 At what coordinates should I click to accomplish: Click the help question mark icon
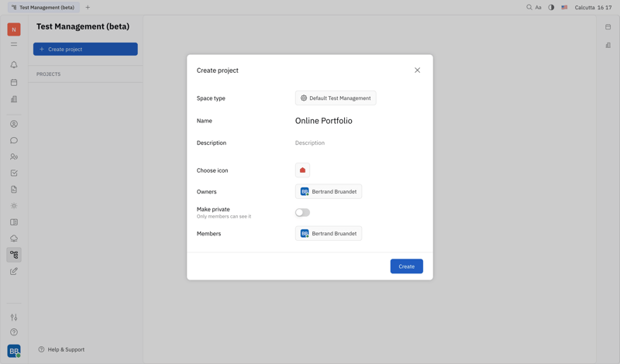point(14,332)
